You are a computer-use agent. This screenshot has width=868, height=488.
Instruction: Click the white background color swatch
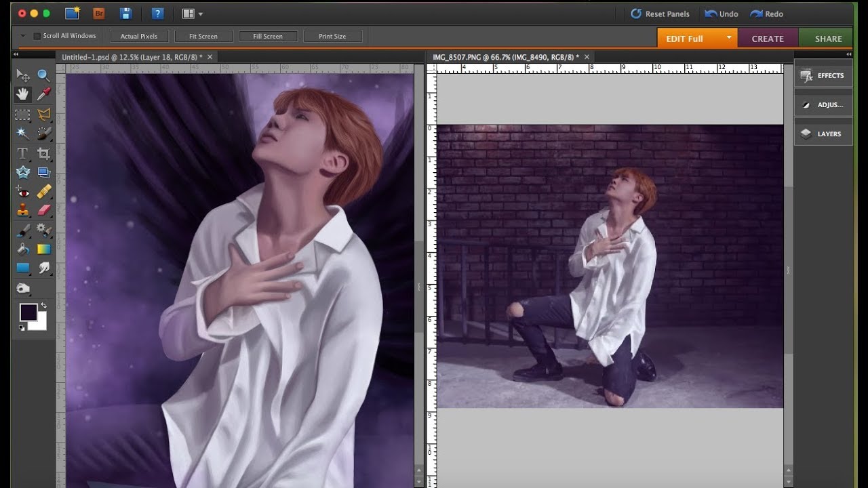tap(40, 325)
